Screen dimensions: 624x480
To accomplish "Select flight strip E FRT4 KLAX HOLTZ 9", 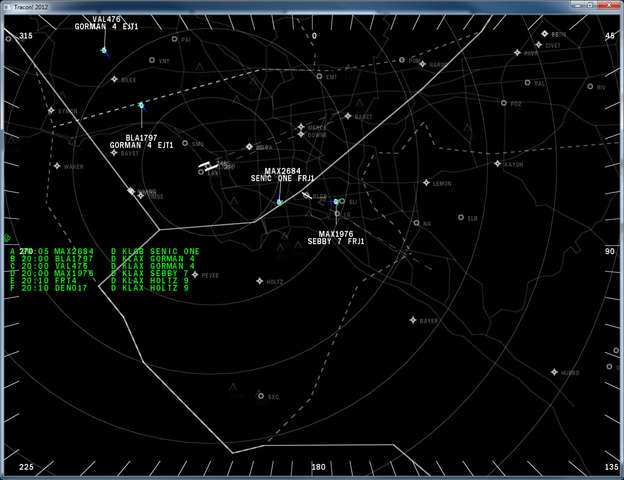I will point(99,281).
